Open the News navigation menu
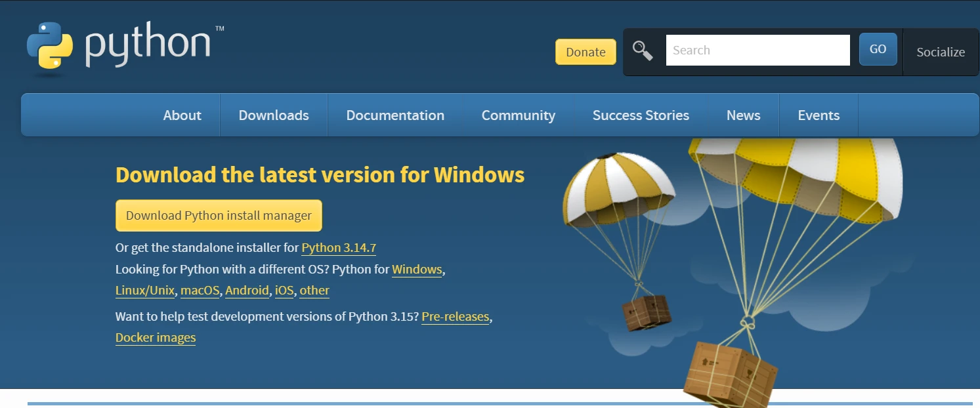This screenshot has height=408, width=980. [743, 115]
